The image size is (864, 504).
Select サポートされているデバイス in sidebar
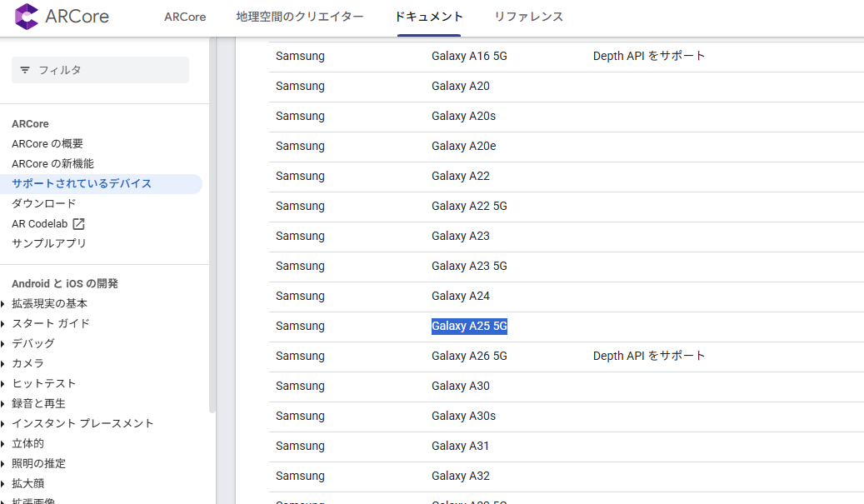82,183
